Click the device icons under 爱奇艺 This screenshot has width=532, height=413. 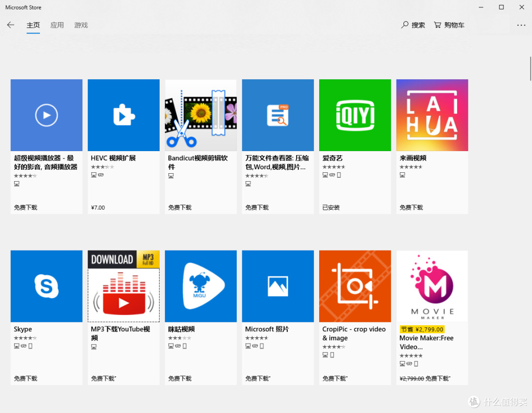[x=332, y=175]
